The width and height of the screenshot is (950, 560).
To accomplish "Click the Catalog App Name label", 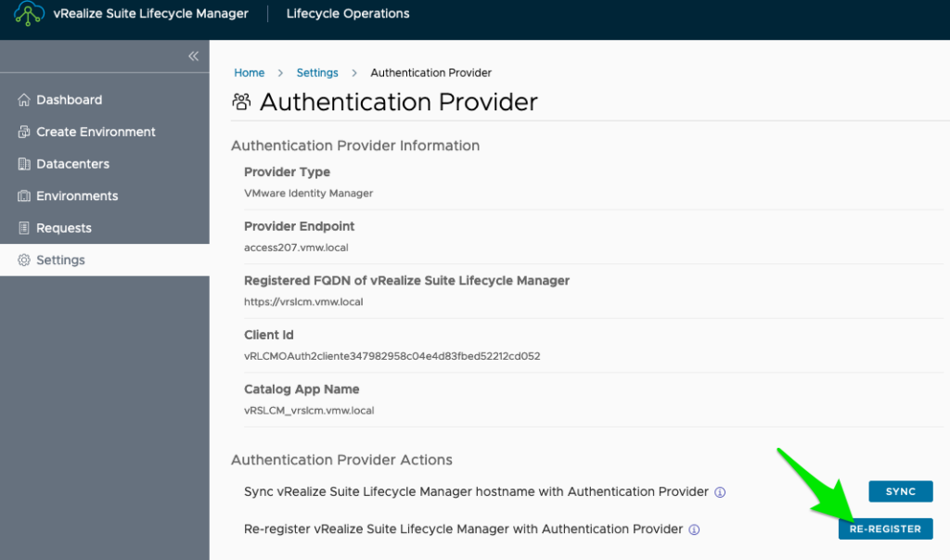I will [302, 389].
